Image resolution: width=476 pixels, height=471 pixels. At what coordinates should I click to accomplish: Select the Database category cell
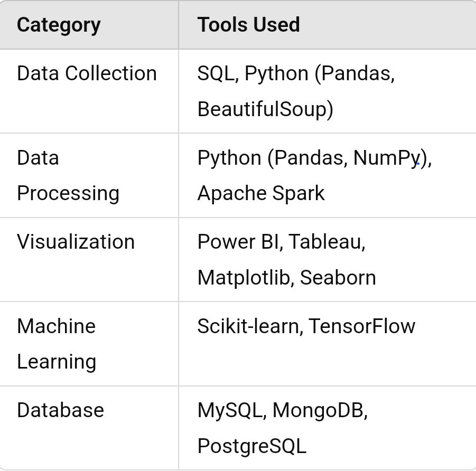60,410
